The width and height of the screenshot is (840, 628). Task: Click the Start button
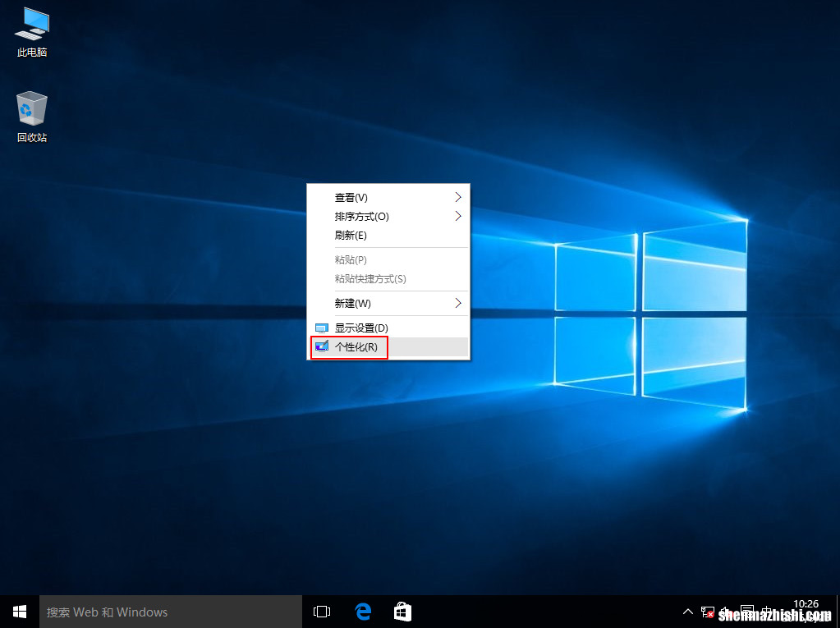[19, 611]
